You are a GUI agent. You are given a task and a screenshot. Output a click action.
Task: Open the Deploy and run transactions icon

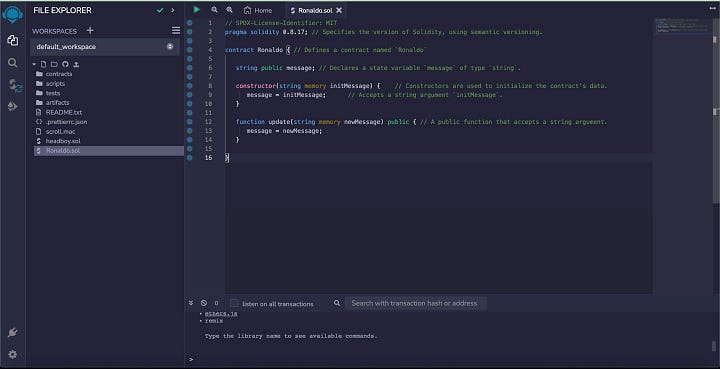tap(13, 106)
